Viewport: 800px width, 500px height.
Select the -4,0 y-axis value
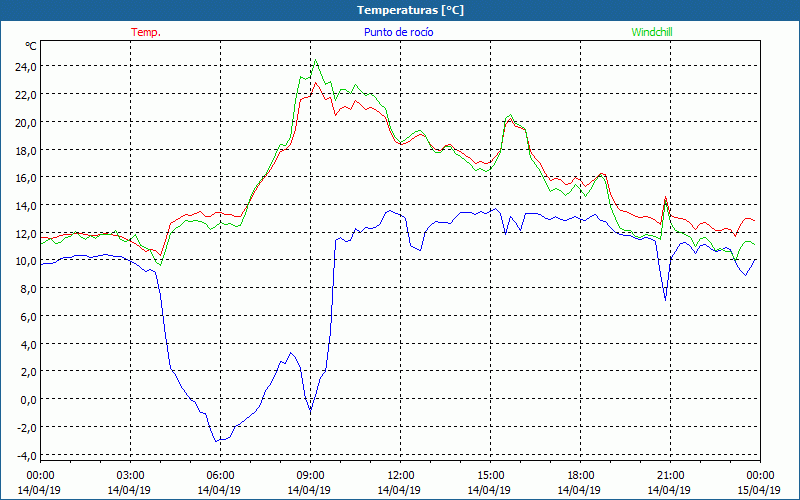(x=27, y=455)
